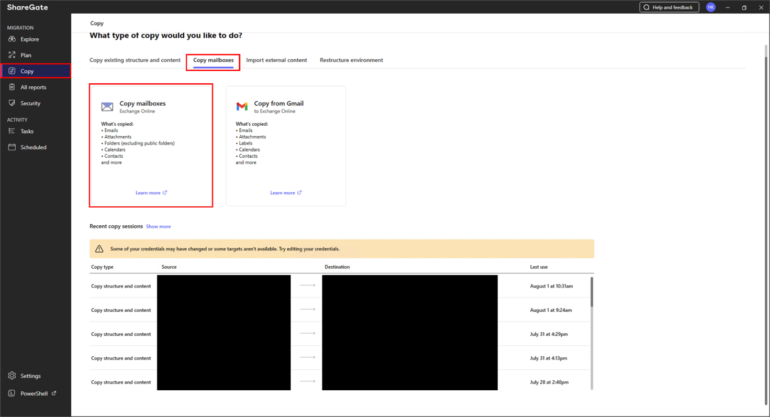Expand recent sessions with Show more
Screen dimensions: 770x417
point(158,227)
